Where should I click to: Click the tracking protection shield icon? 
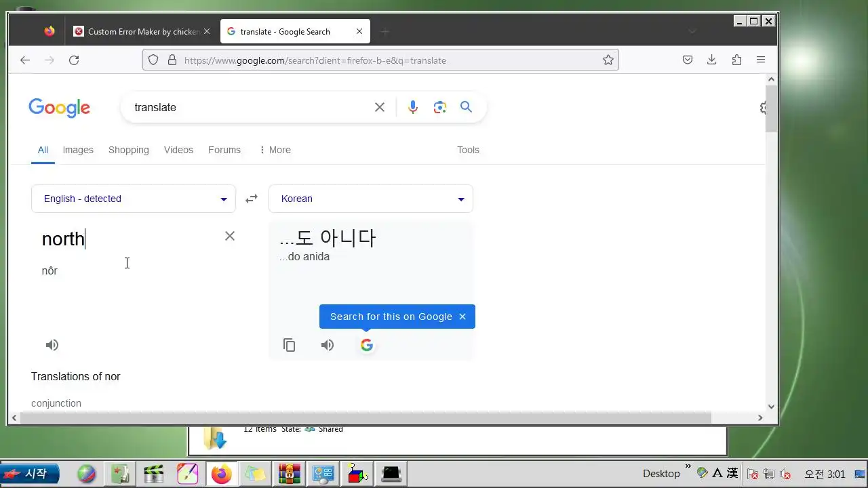[x=153, y=60]
